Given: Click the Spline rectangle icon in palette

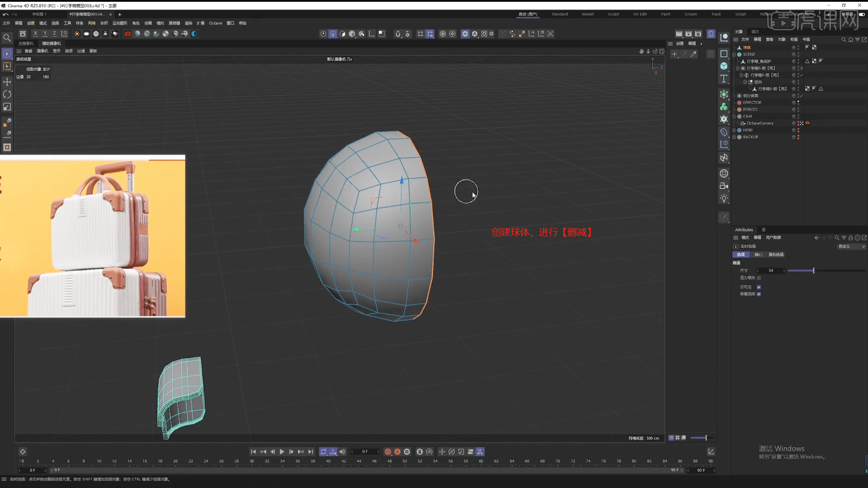Looking at the screenshot, I should 724,53.
